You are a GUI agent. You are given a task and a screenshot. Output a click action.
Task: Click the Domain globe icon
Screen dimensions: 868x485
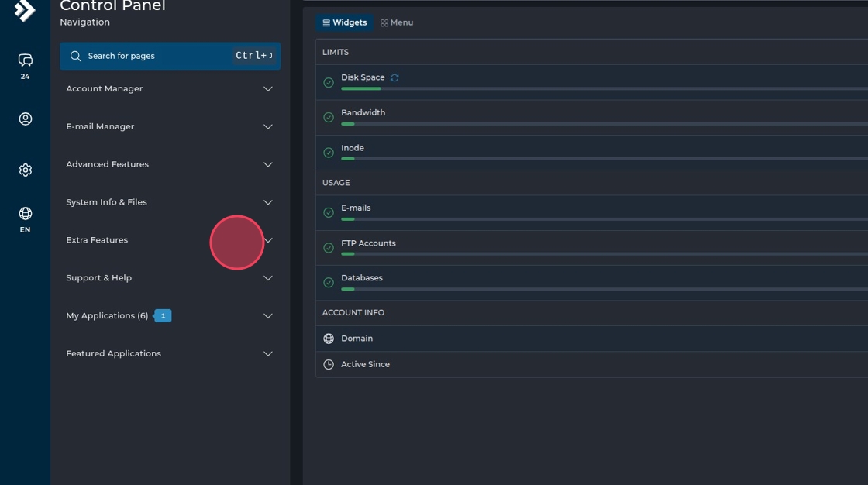click(x=329, y=339)
